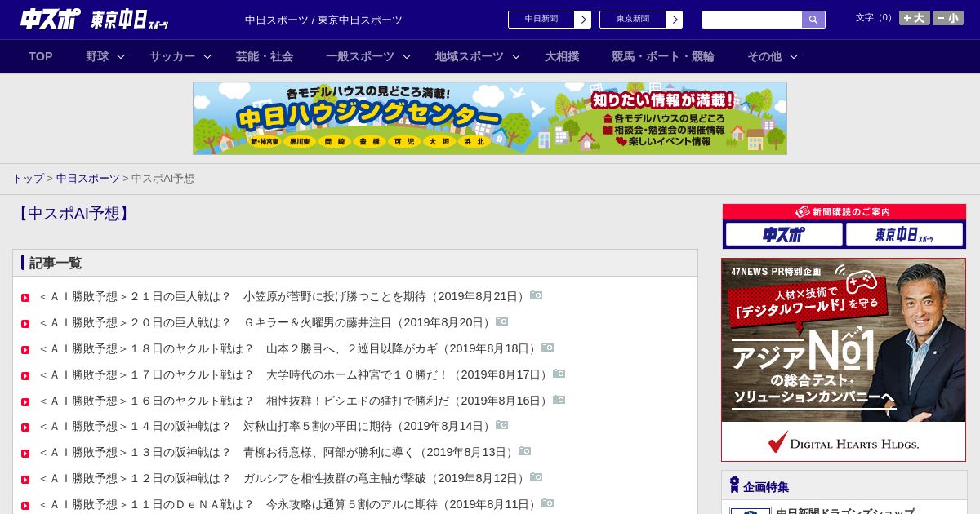Click red bullet icon of 14日 article
The width and height of the screenshot is (980, 514).
(x=25, y=428)
